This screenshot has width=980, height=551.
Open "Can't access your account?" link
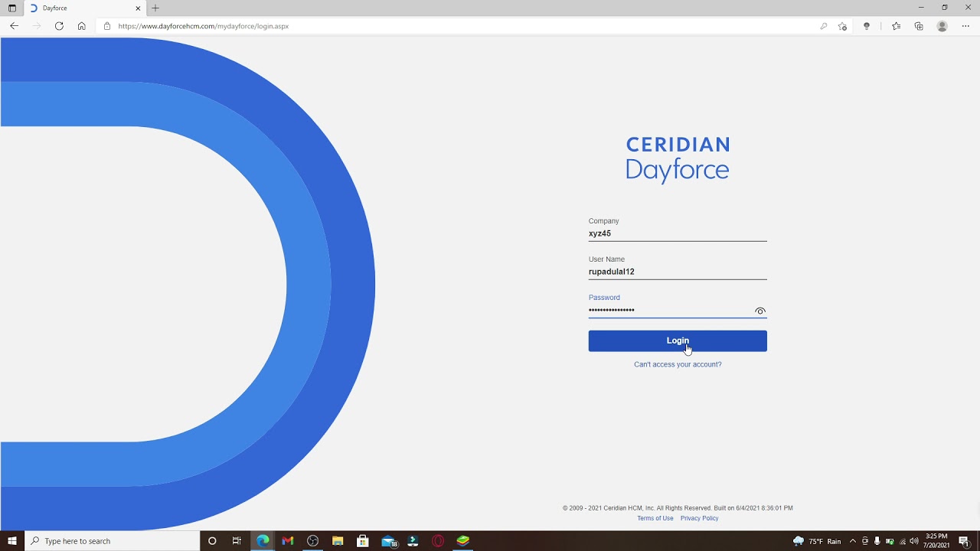point(678,364)
